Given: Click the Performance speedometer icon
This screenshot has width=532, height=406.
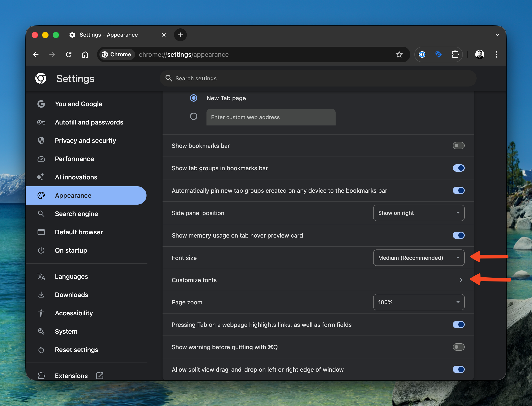Looking at the screenshot, I should [x=41, y=159].
